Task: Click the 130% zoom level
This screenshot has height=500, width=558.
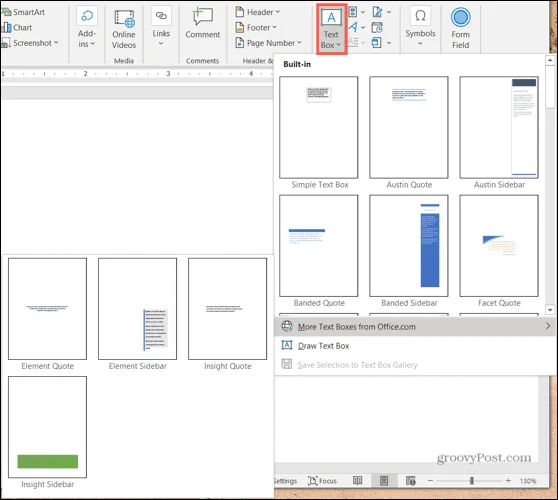Action: tap(528, 481)
